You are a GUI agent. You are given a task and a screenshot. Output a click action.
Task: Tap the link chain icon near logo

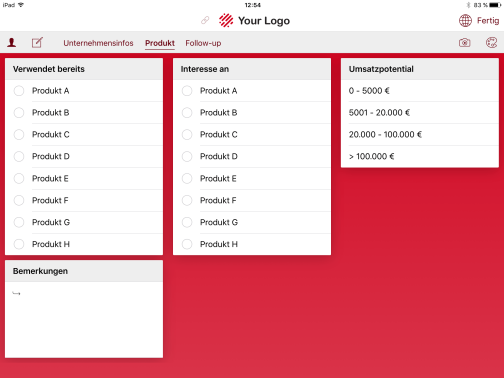pos(205,21)
